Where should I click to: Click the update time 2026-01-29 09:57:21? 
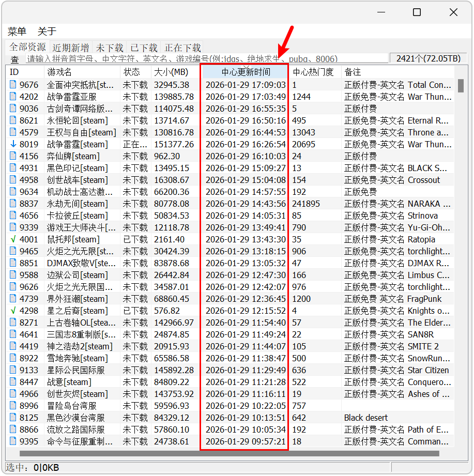pyautogui.click(x=246, y=441)
